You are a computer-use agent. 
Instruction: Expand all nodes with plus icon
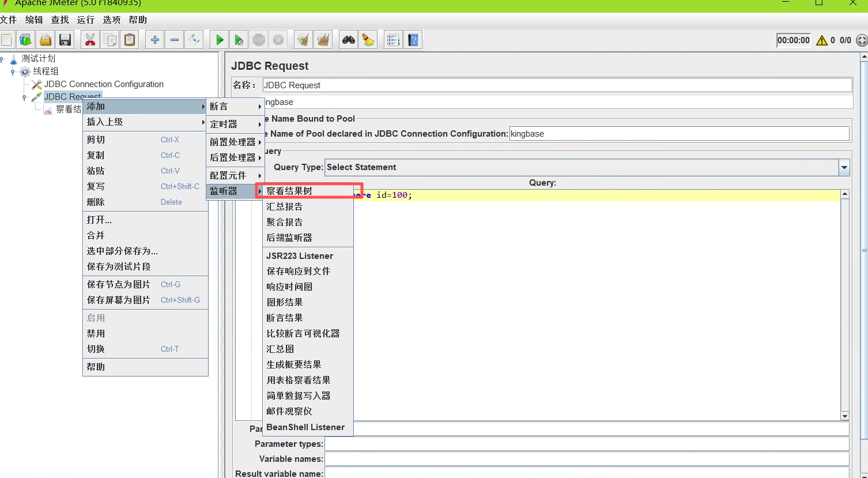pyautogui.click(x=154, y=40)
